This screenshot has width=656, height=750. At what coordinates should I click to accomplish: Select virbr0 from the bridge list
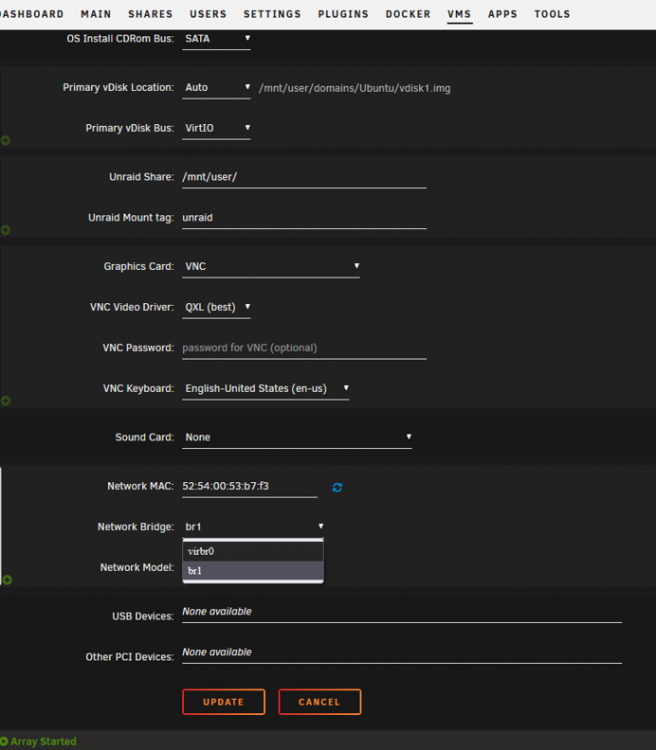[253, 551]
